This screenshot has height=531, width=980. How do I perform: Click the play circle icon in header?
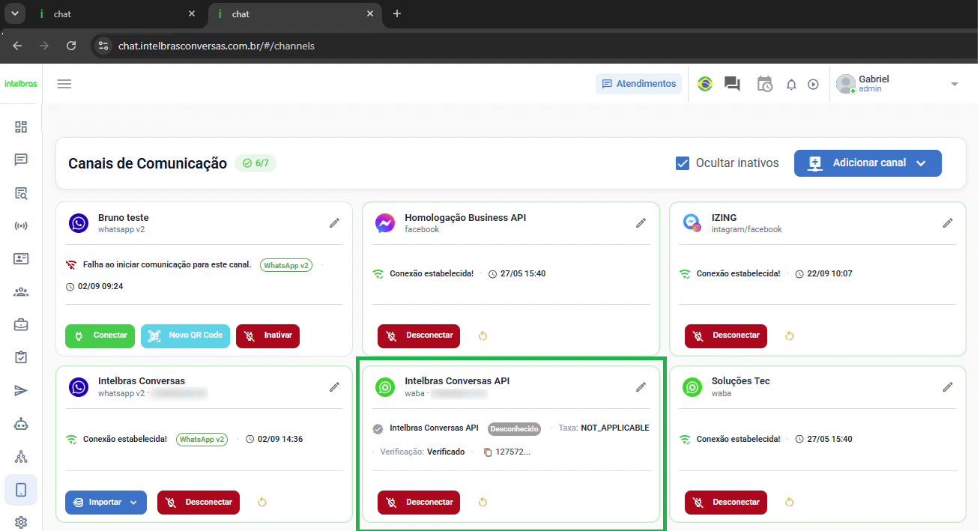(x=813, y=85)
